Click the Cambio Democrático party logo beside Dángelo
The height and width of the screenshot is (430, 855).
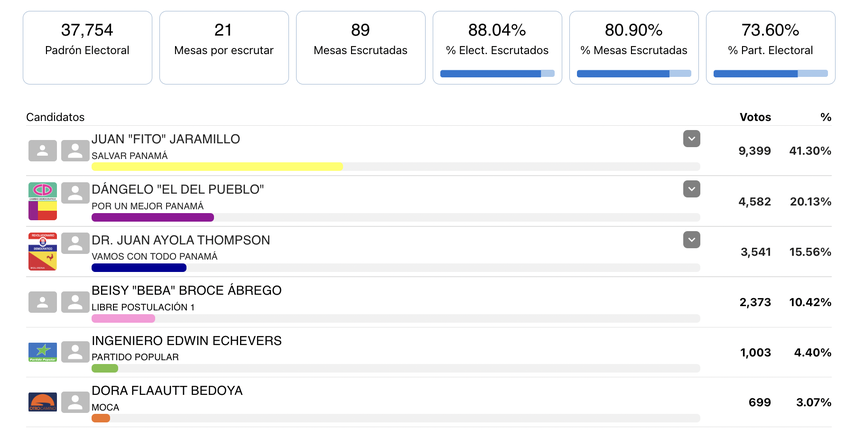pos(43,191)
